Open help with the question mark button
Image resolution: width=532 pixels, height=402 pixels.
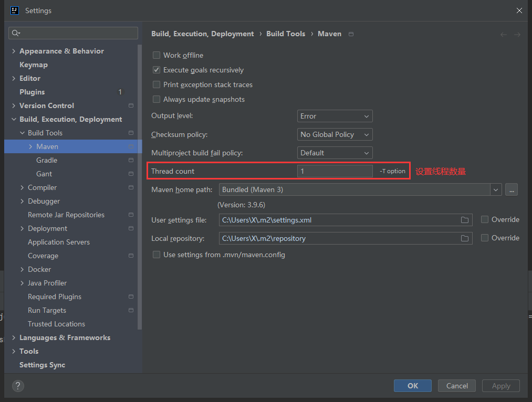(x=18, y=386)
